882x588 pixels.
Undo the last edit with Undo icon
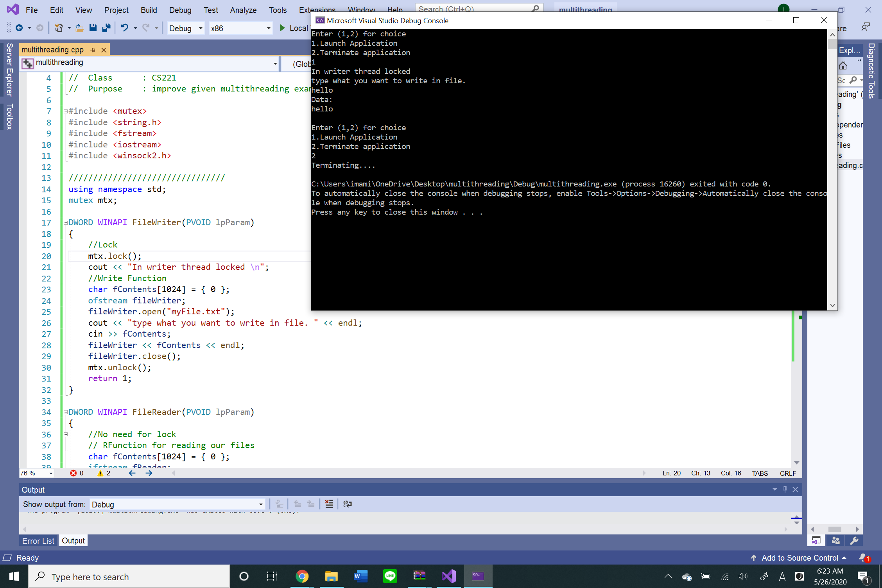(125, 28)
